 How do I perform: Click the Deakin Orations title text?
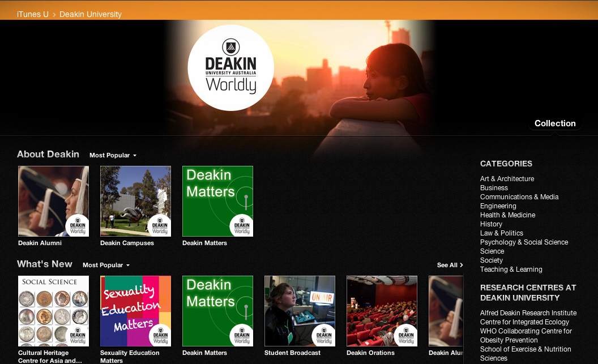tap(370, 353)
